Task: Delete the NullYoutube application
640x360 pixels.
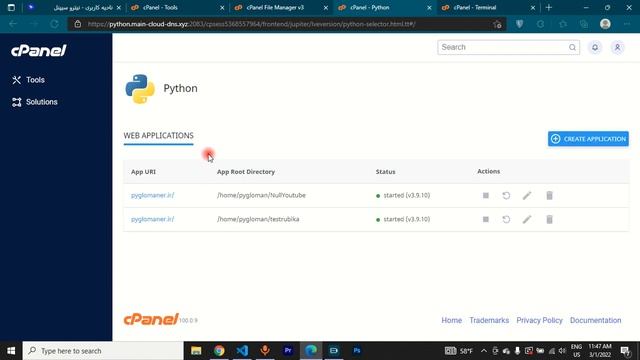Action: (549, 196)
